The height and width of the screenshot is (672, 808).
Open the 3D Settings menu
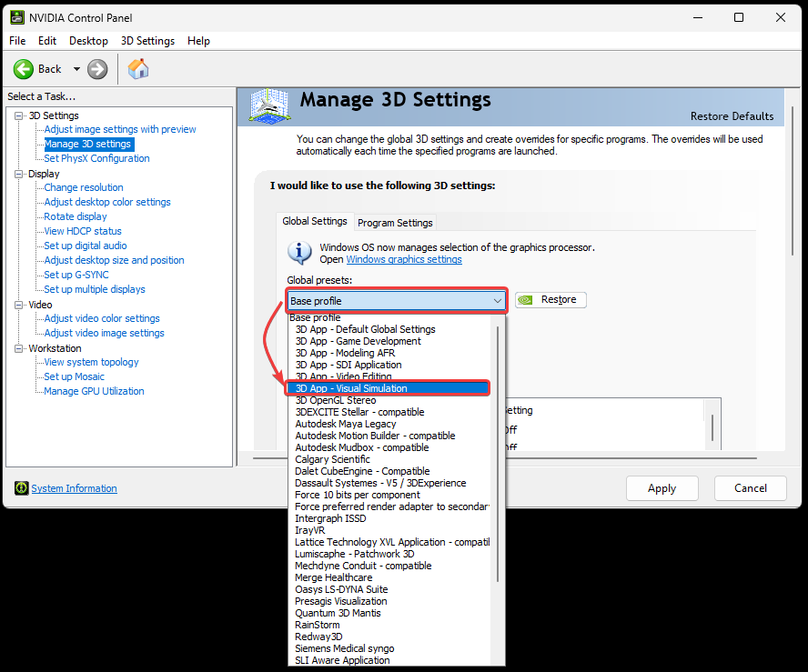pyautogui.click(x=148, y=41)
